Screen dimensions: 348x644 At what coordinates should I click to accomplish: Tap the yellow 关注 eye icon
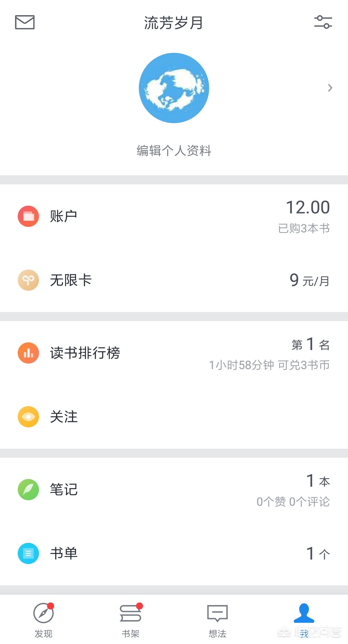pos(28,417)
